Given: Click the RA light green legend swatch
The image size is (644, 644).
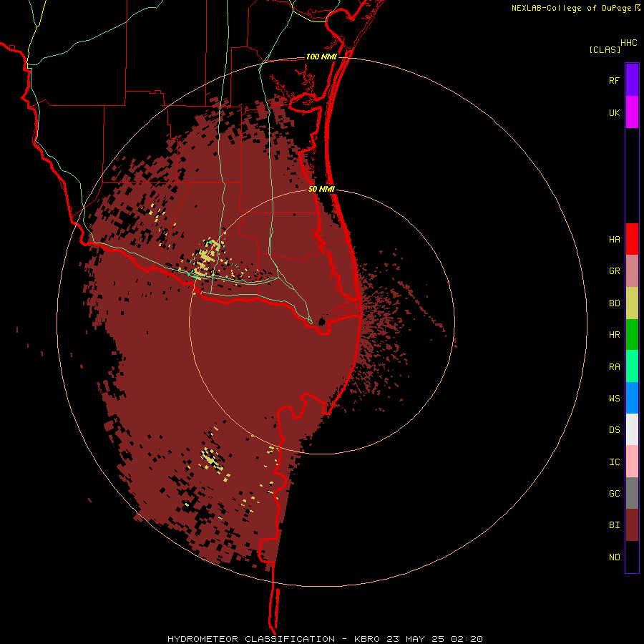Looking at the screenshot, I should point(632,366).
